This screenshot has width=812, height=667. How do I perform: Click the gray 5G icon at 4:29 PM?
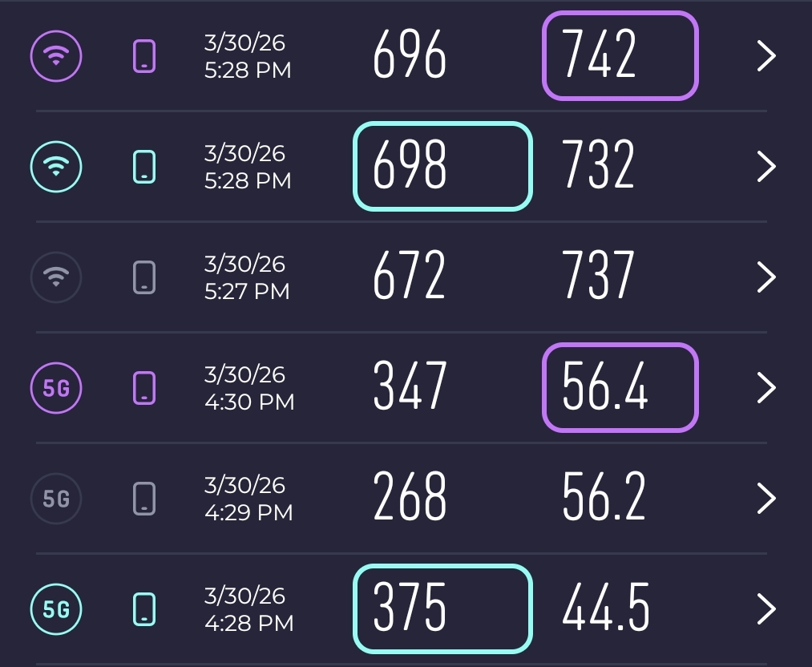click(x=55, y=499)
